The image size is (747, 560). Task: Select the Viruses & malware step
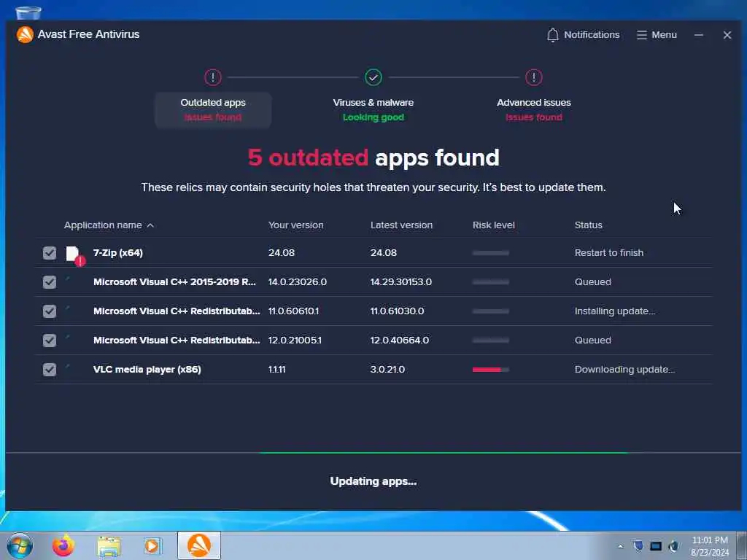pyautogui.click(x=373, y=110)
